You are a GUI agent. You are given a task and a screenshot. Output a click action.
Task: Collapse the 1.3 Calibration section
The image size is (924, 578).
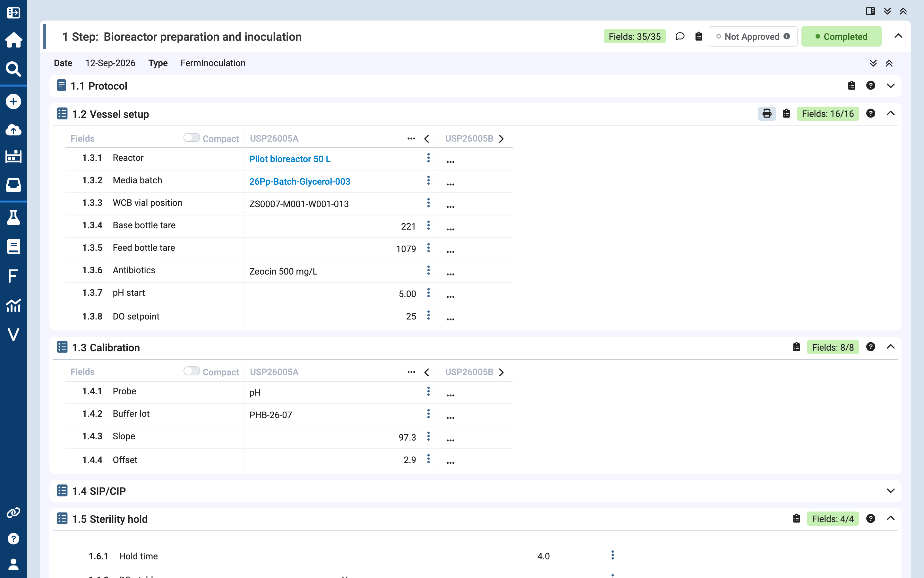pos(890,347)
